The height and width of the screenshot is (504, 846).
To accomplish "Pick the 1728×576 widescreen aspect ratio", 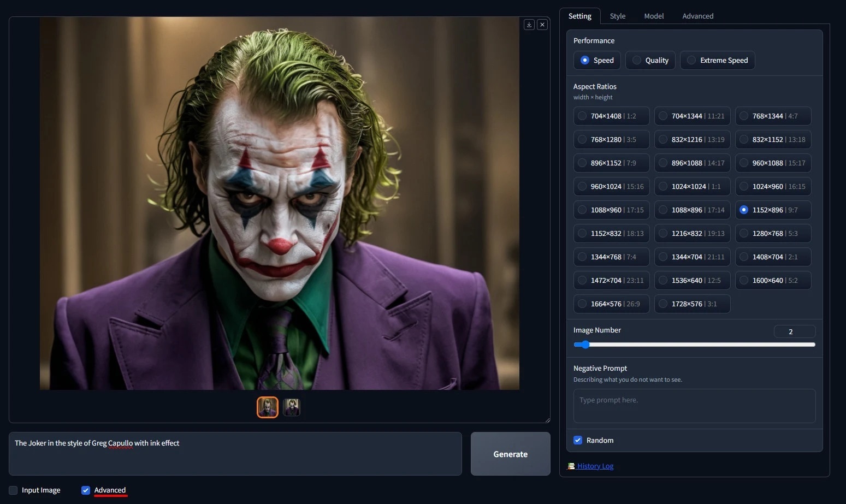I will click(x=692, y=304).
